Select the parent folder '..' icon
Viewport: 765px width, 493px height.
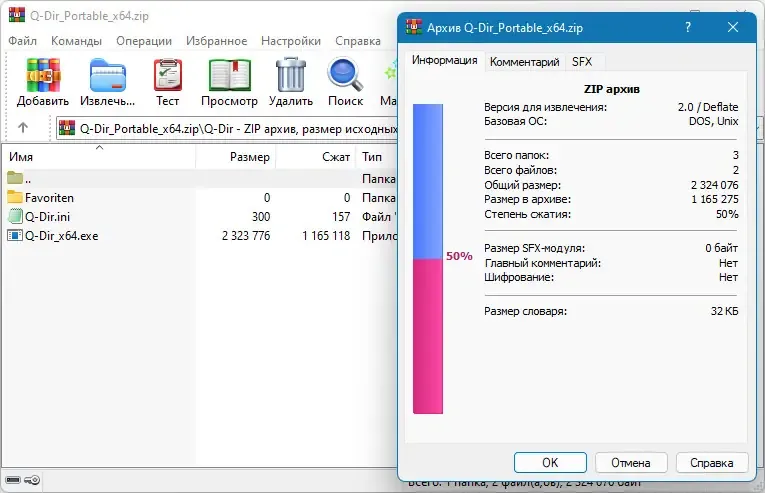[x=15, y=178]
